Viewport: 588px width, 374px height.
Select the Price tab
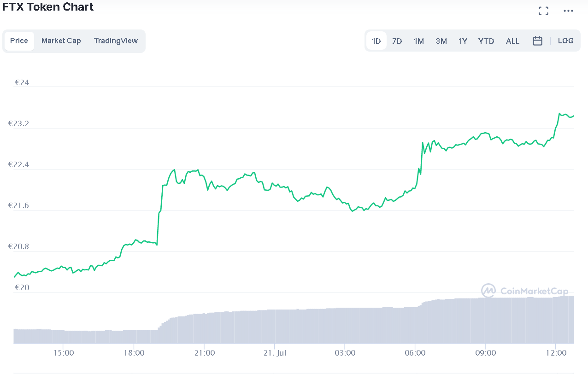[19, 41]
